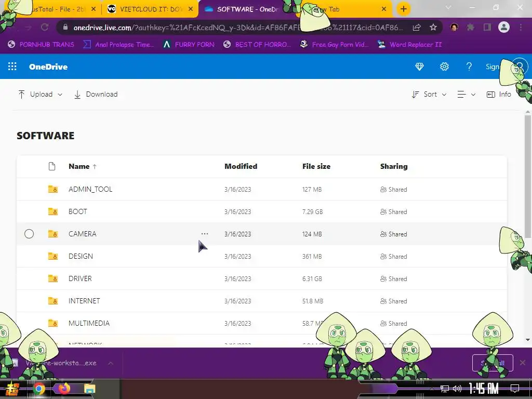Click the DESIGN folder icon

(52, 256)
